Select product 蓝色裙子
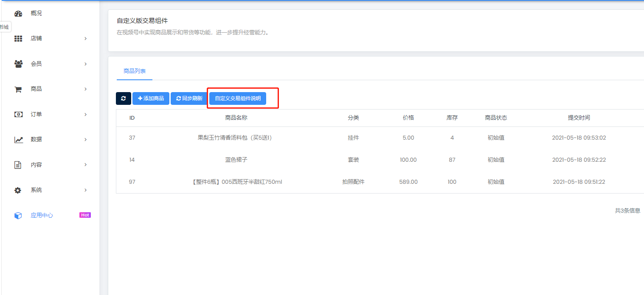 click(x=236, y=160)
